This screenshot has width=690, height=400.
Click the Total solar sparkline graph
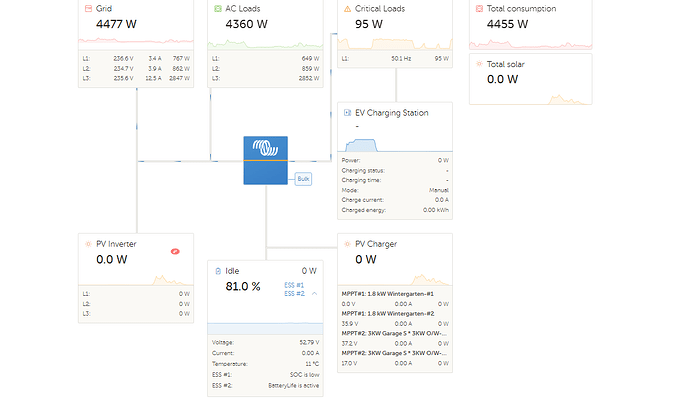(x=531, y=99)
